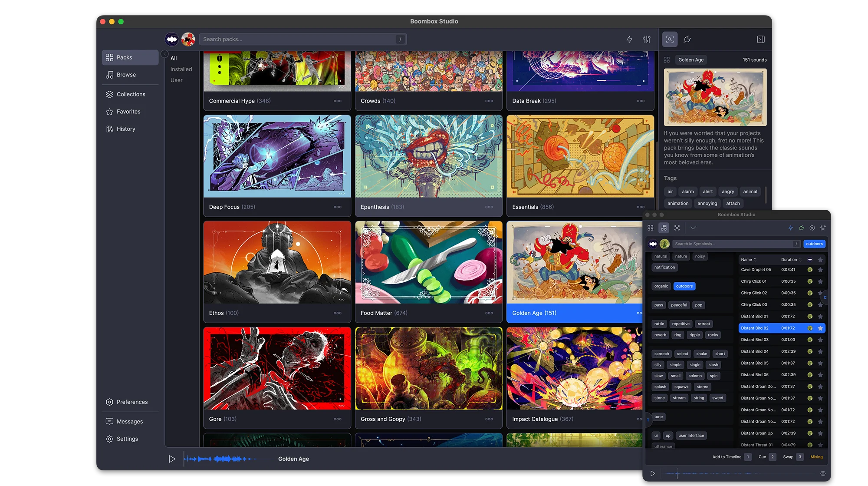This screenshot has height=486, width=868.
Task: Click the Golden Age pack avatar beside search
Action: click(188, 40)
